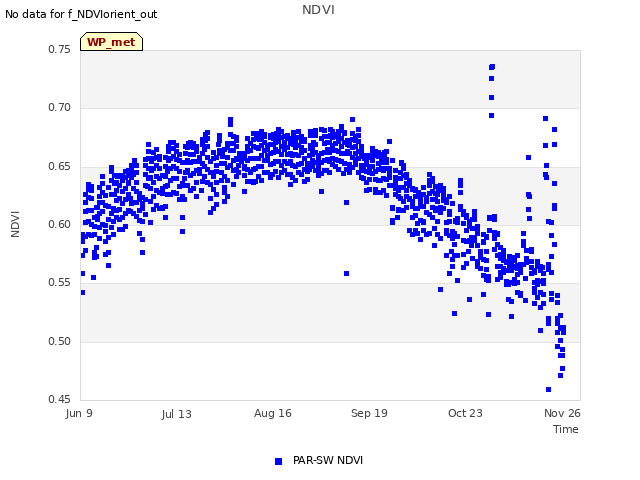Click the 0.70 y-axis tick label
The width and height of the screenshot is (640, 480).
(60, 107)
